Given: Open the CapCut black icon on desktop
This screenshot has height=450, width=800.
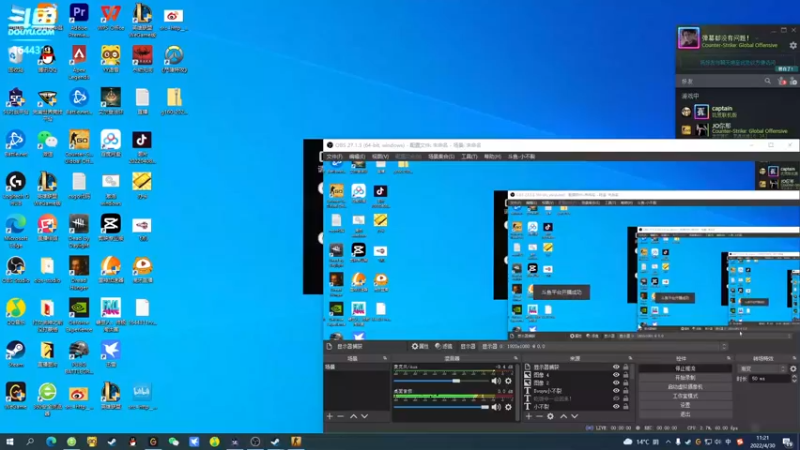Looking at the screenshot, I should tap(111, 228).
